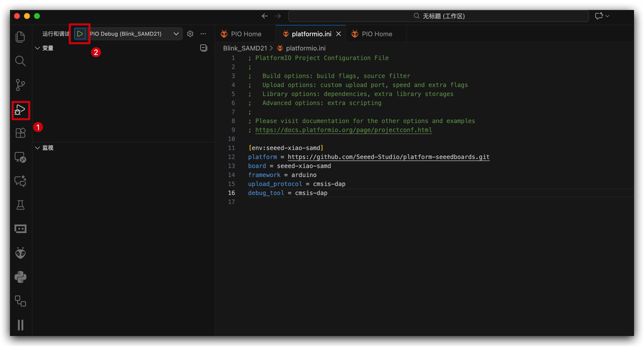Open the PlatformIO alien icon

(20, 253)
